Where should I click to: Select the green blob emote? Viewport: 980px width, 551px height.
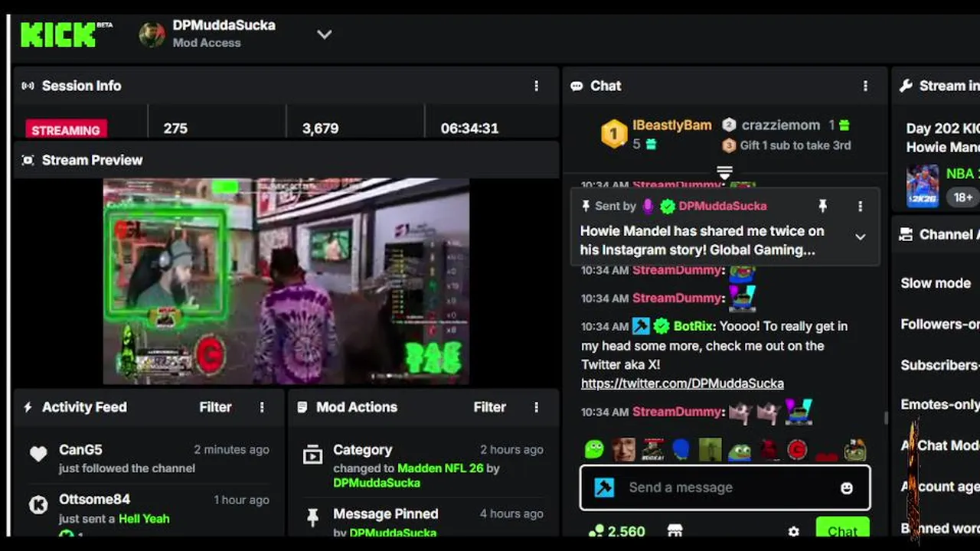point(594,449)
